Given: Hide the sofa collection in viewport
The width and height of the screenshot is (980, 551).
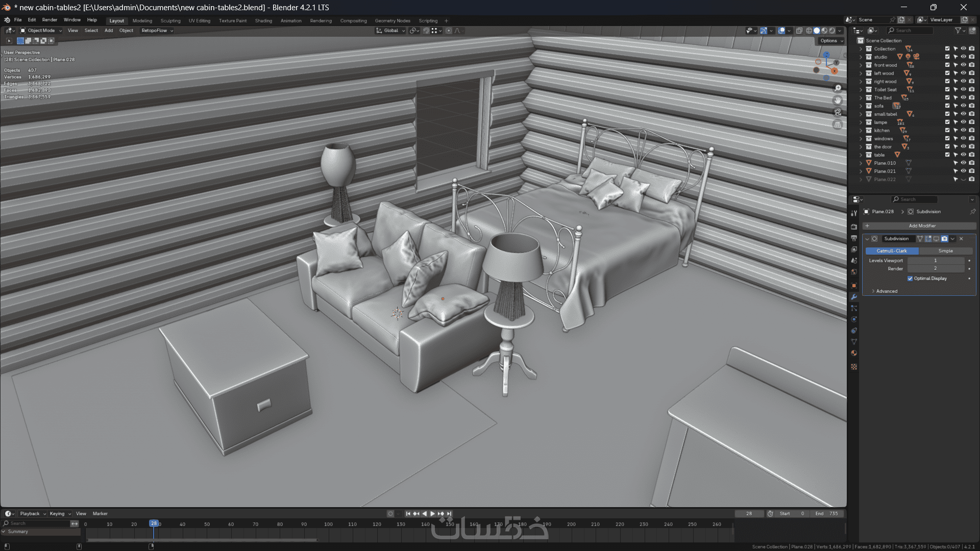Looking at the screenshot, I should point(964,106).
